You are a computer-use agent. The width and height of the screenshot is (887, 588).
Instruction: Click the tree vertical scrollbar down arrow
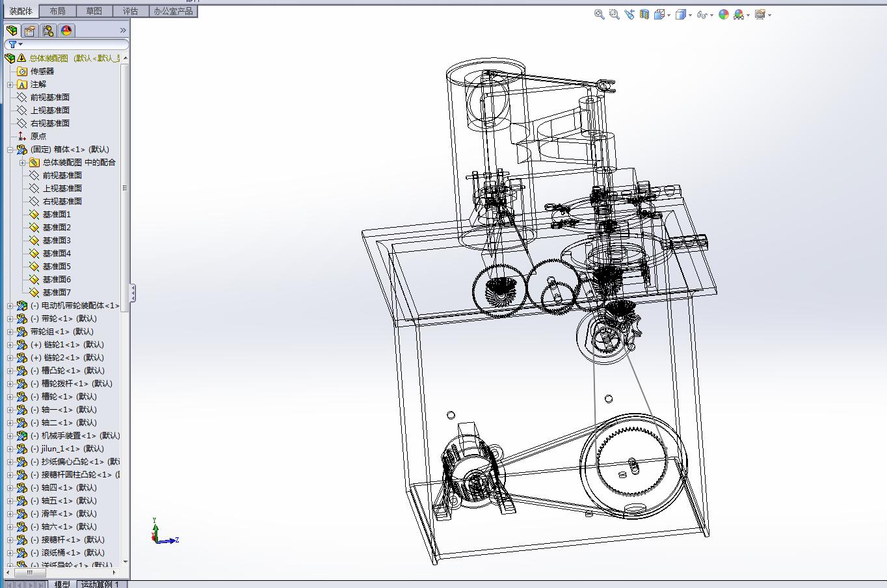(x=125, y=561)
